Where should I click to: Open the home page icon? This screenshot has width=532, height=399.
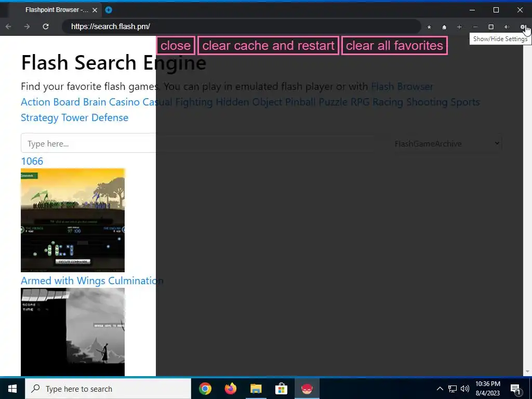444,27
